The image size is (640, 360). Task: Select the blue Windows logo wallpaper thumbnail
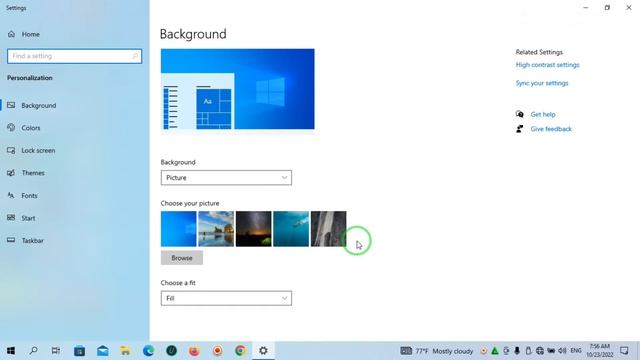tap(178, 229)
